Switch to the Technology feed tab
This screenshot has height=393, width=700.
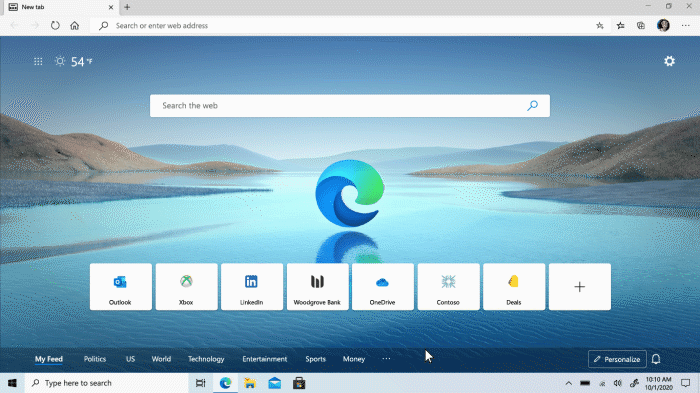[206, 359]
